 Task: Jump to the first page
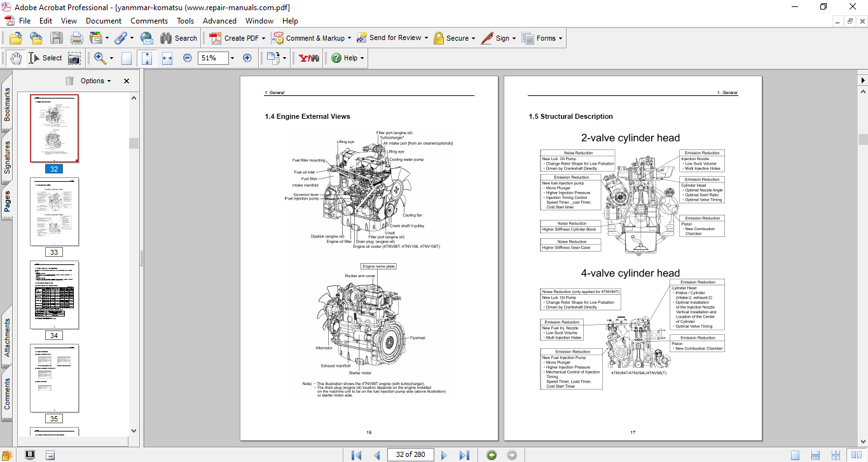pyautogui.click(x=357, y=454)
